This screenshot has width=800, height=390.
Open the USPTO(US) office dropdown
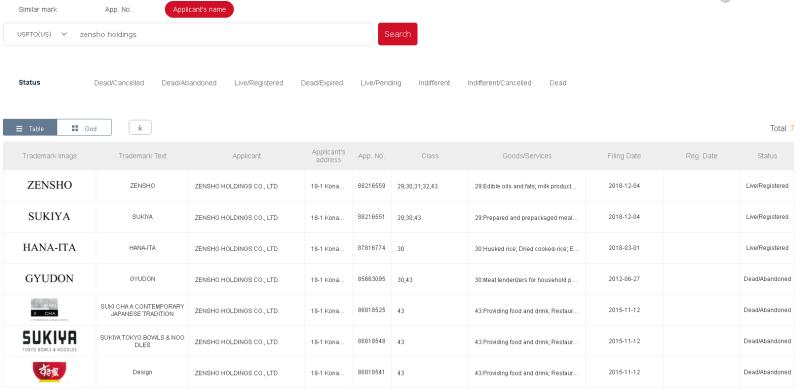coord(42,34)
